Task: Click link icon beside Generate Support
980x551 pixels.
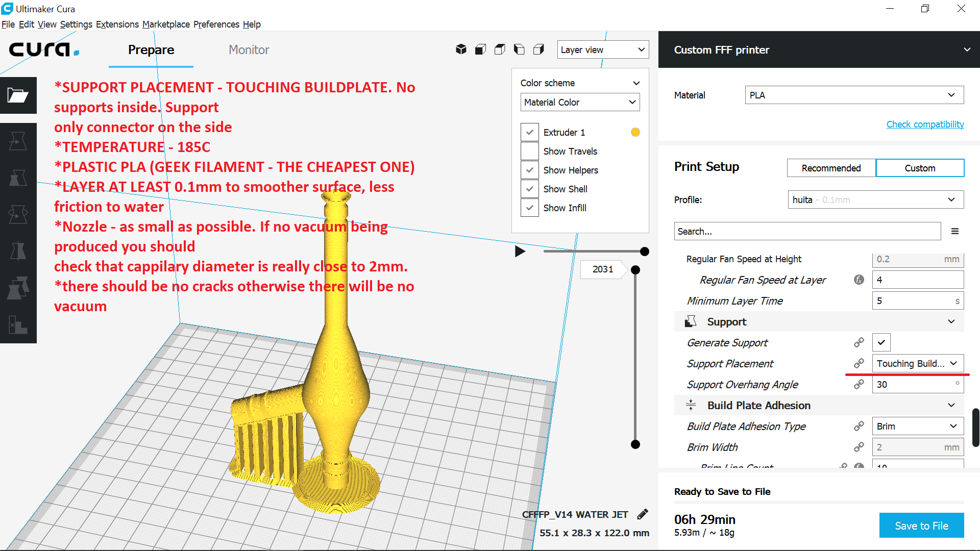Action: tap(859, 342)
